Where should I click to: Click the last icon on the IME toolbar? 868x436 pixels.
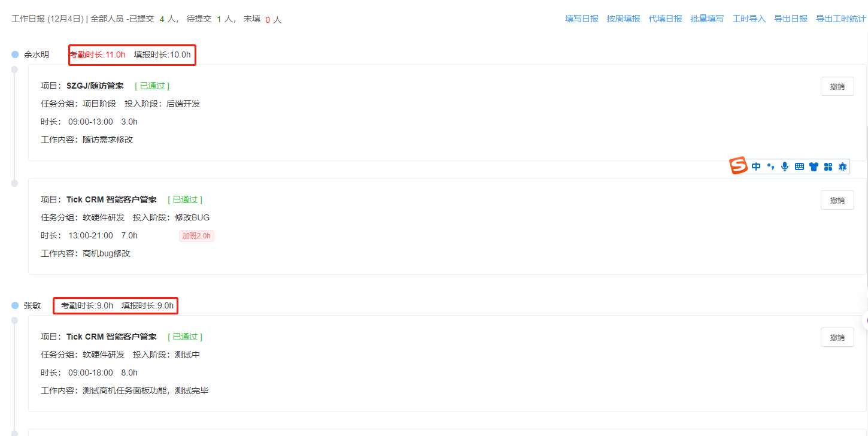(843, 166)
